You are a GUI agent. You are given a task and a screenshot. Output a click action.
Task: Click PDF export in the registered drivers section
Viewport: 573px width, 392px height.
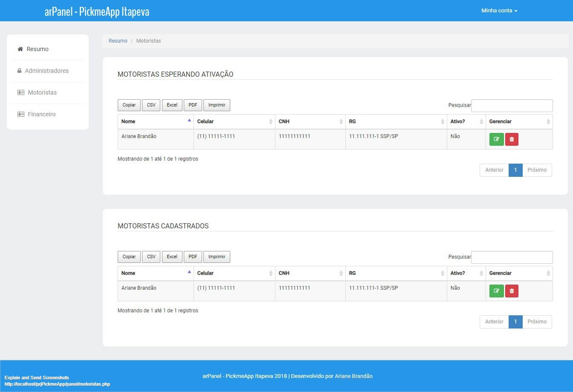tap(193, 257)
